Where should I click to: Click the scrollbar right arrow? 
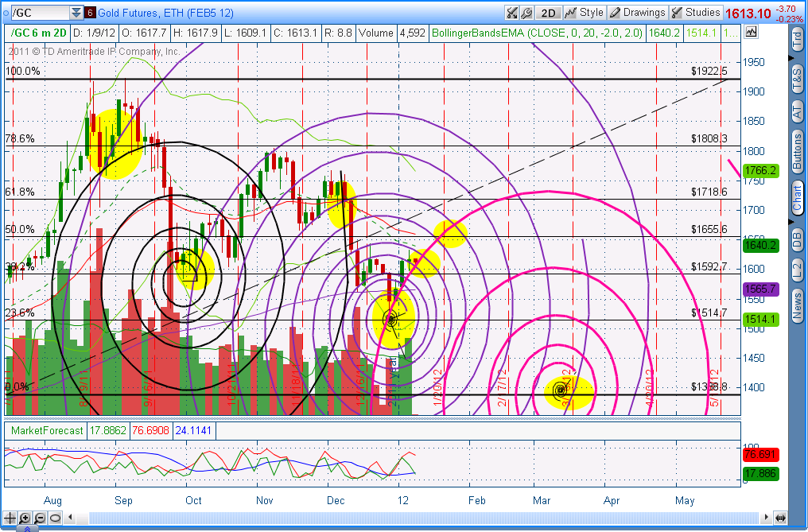(767, 518)
